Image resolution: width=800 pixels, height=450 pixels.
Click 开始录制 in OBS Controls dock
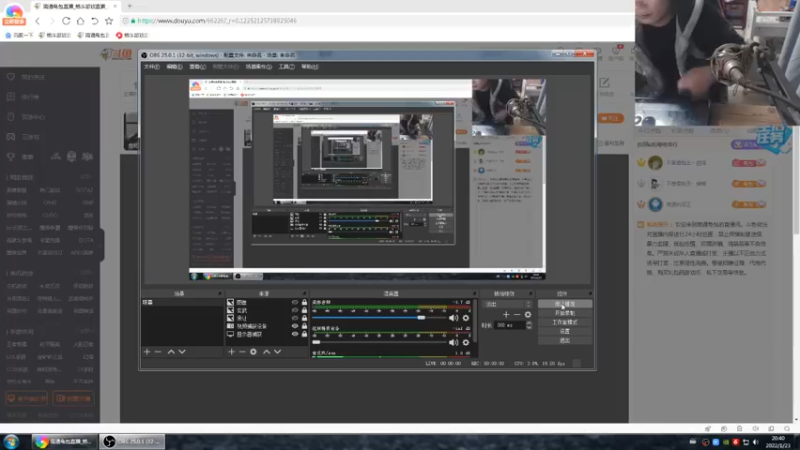(x=565, y=313)
